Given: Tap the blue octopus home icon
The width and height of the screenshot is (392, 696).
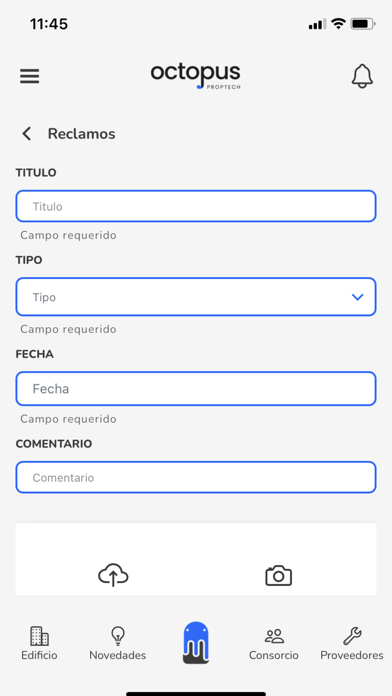Looking at the screenshot, I should pyautogui.click(x=196, y=642).
